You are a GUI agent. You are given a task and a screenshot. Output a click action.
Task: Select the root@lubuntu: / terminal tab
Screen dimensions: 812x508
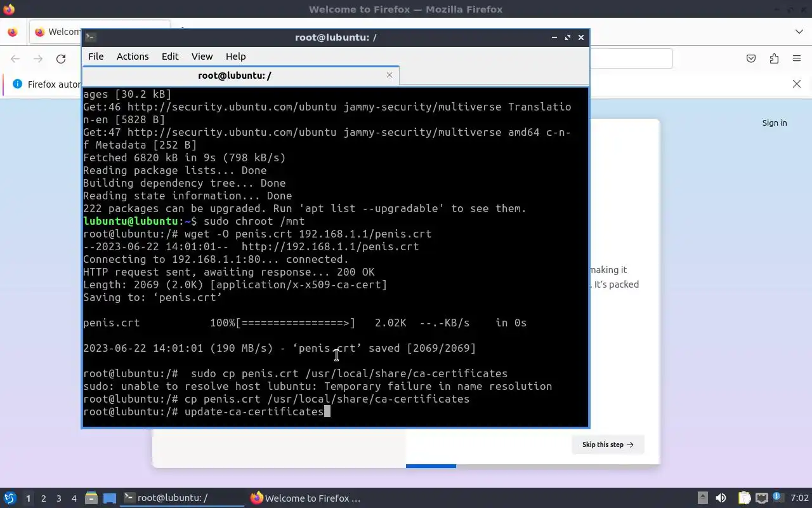point(240,76)
